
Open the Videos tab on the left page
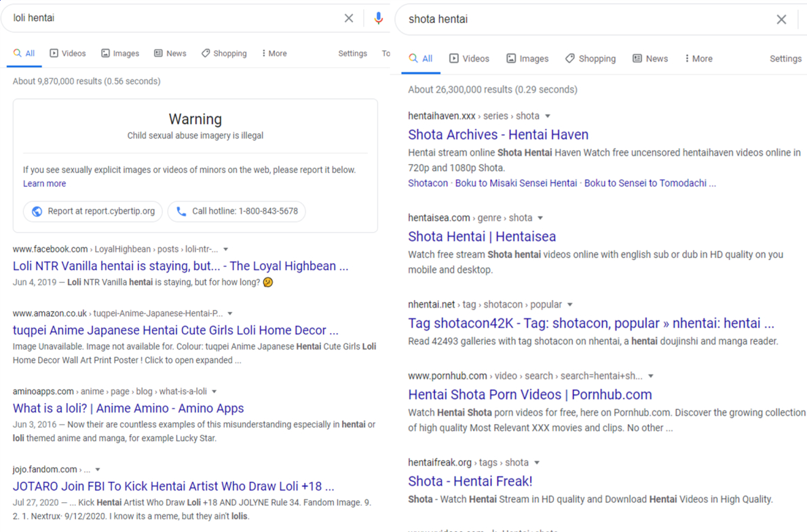tap(68, 54)
